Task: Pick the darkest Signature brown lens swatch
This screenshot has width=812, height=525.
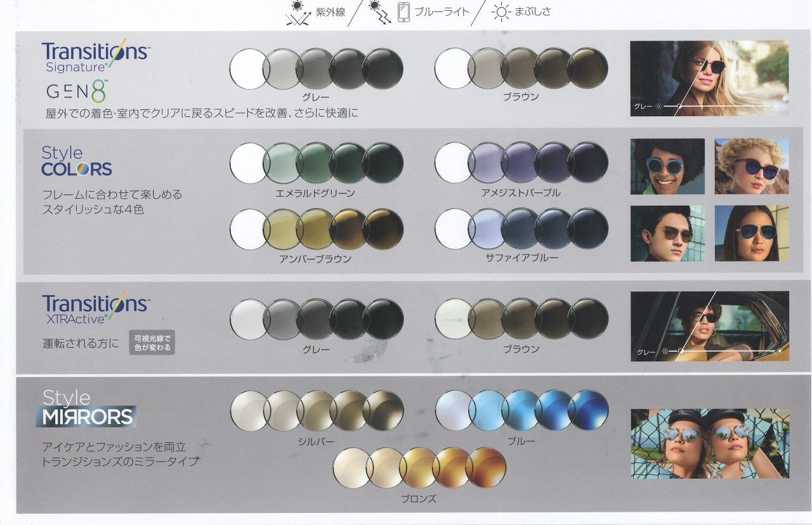Action: (588, 69)
